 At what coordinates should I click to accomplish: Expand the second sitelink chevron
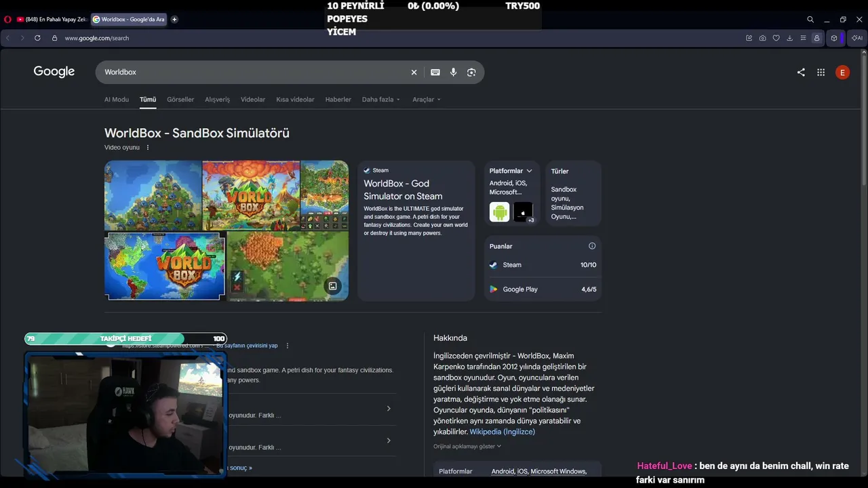389,441
